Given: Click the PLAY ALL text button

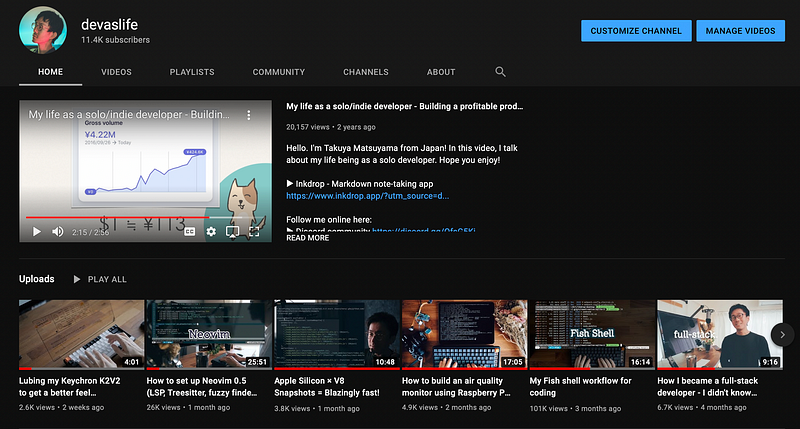Looking at the screenshot, I should [107, 279].
